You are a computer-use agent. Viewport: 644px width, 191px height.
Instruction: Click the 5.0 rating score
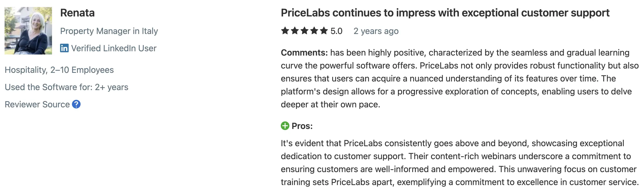tap(336, 31)
